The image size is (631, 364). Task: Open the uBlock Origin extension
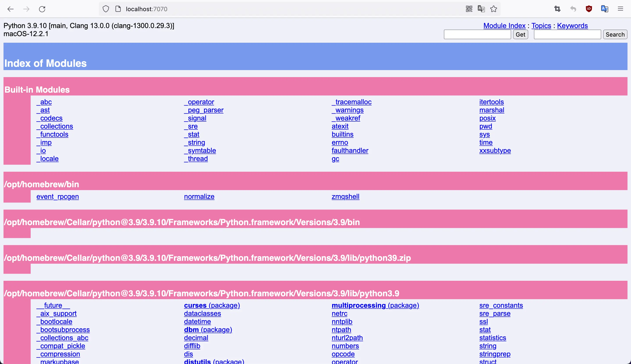click(x=588, y=9)
